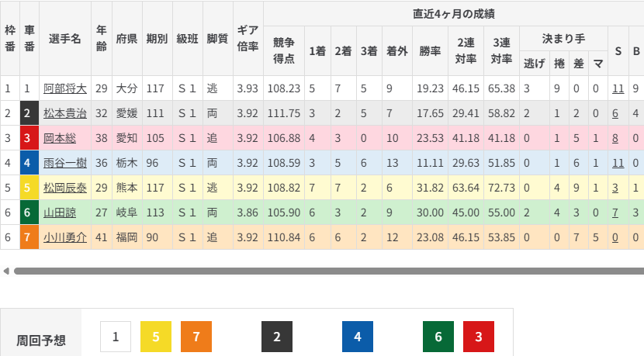Click the orange 7 badge in 周回予想 row
644x356 pixels.
(x=196, y=337)
